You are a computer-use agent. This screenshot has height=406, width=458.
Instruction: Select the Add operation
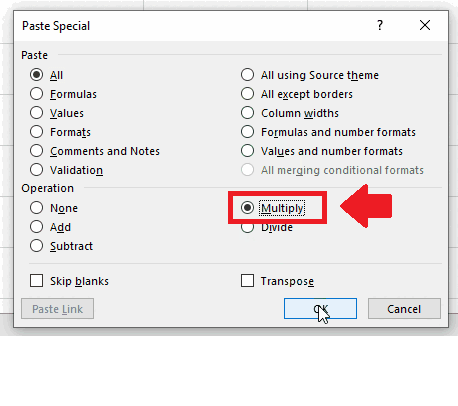pos(36,227)
